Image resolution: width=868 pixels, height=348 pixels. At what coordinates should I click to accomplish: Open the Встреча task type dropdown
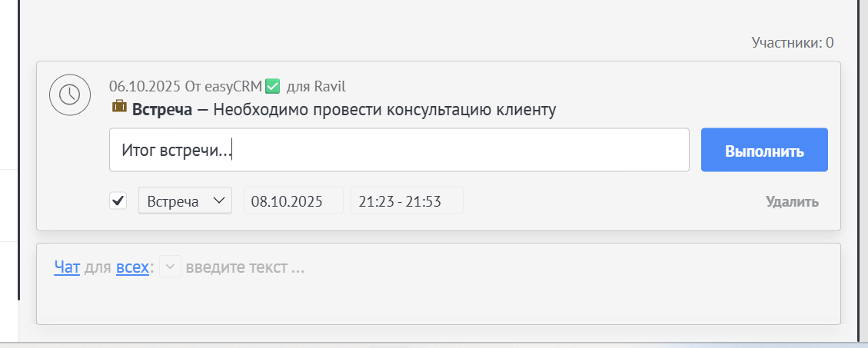coord(185,201)
